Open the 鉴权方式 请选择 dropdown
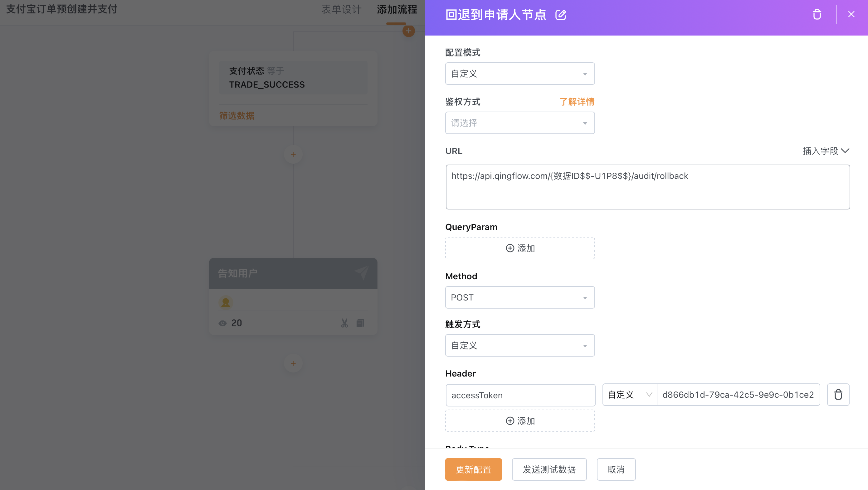Screen dimensions: 868x490 tap(520, 123)
